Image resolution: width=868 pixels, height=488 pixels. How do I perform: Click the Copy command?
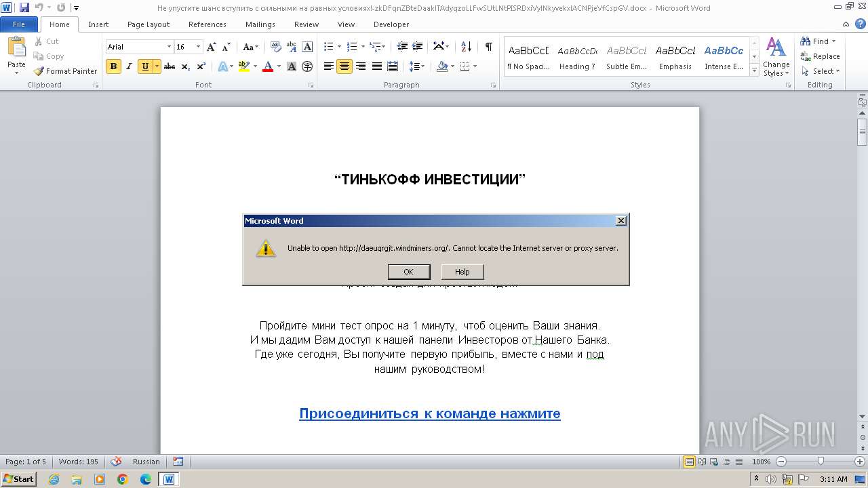[49, 56]
